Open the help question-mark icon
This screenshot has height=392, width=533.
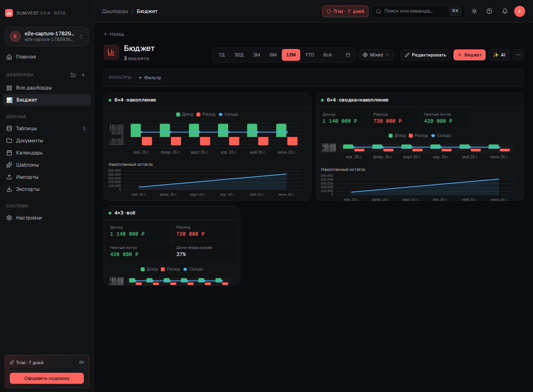pyautogui.click(x=489, y=11)
